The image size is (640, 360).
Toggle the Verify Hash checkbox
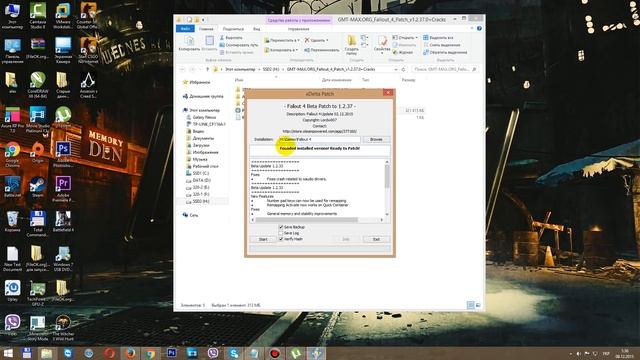[281, 239]
